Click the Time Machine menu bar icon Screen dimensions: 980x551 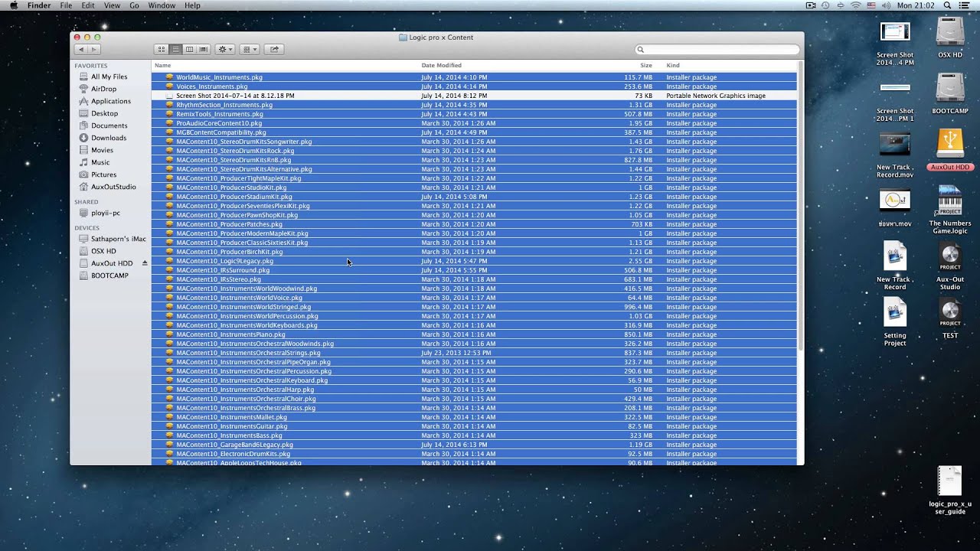tap(825, 5)
